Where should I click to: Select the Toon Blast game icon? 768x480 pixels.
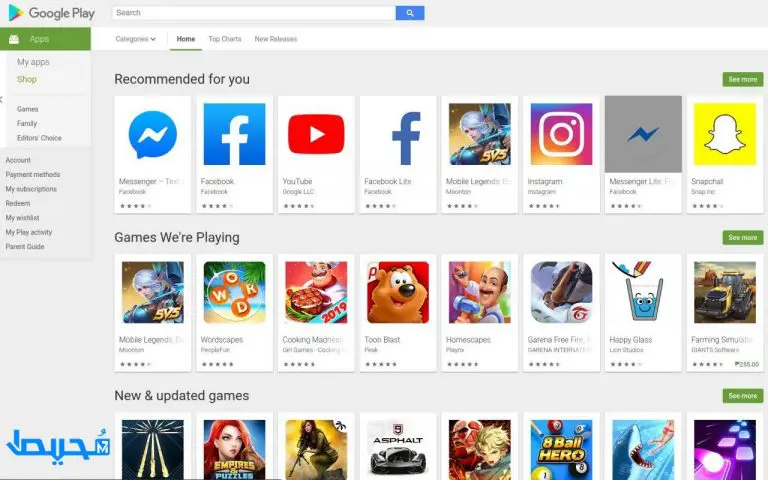[398, 292]
